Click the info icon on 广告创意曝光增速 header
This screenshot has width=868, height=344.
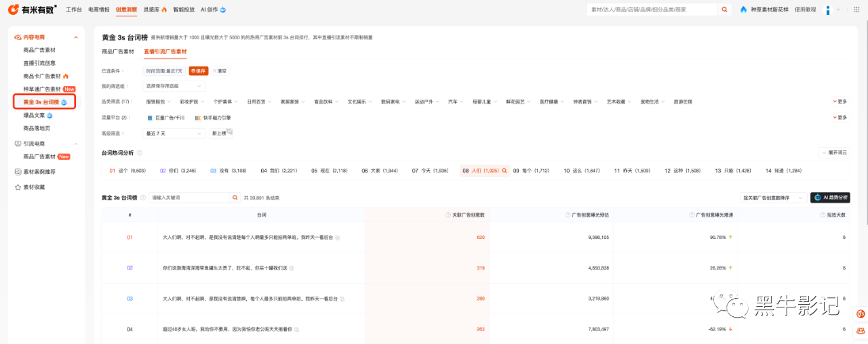692,215
